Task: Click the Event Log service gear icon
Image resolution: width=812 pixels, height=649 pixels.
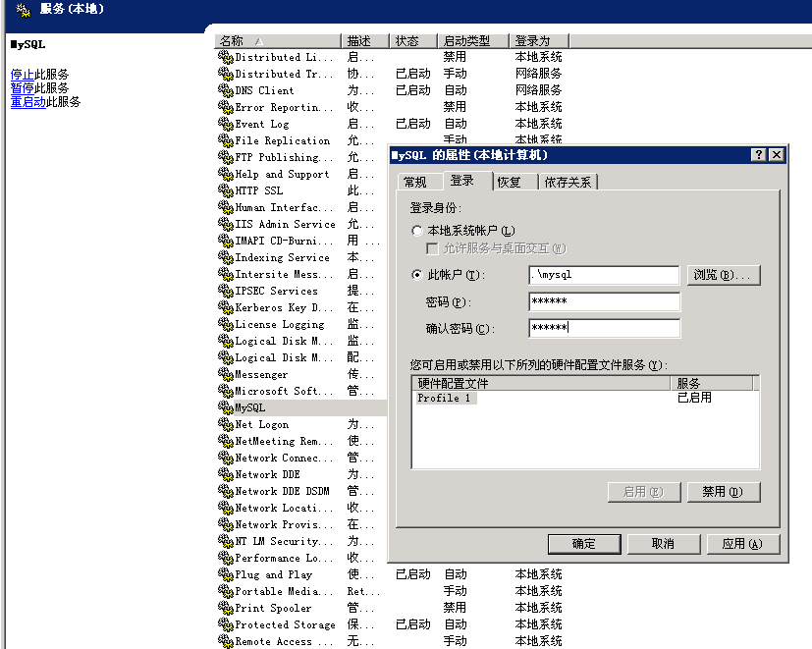Action: point(225,124)
